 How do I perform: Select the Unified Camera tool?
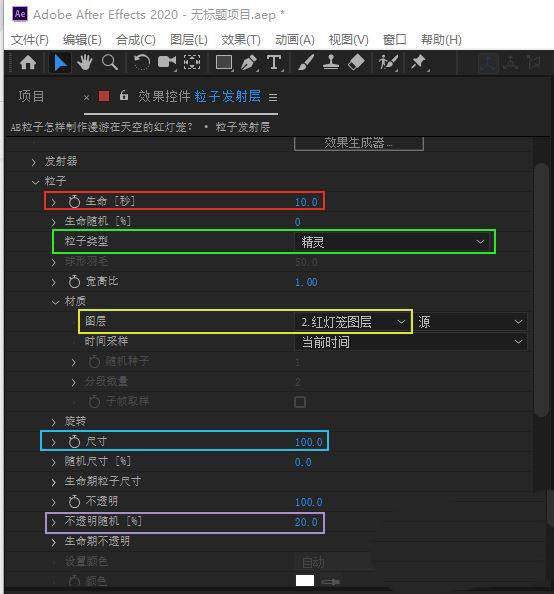pos(167,63)
